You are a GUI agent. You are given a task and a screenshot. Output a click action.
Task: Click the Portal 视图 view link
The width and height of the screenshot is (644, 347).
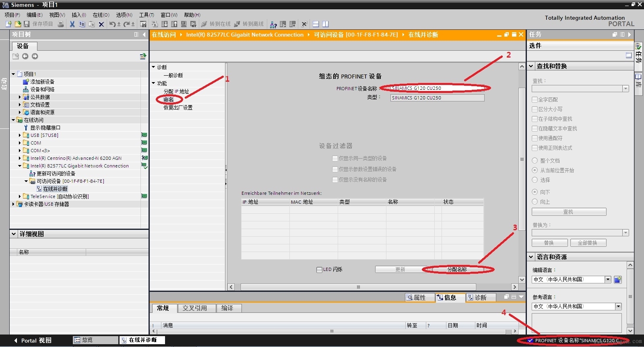pos(33,341)
